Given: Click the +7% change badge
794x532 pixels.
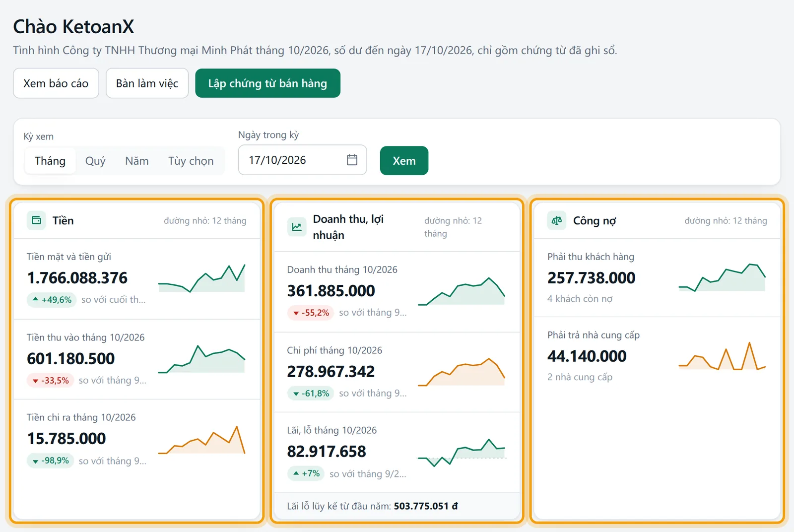Looking at the screenshot, I should [306, 474].
